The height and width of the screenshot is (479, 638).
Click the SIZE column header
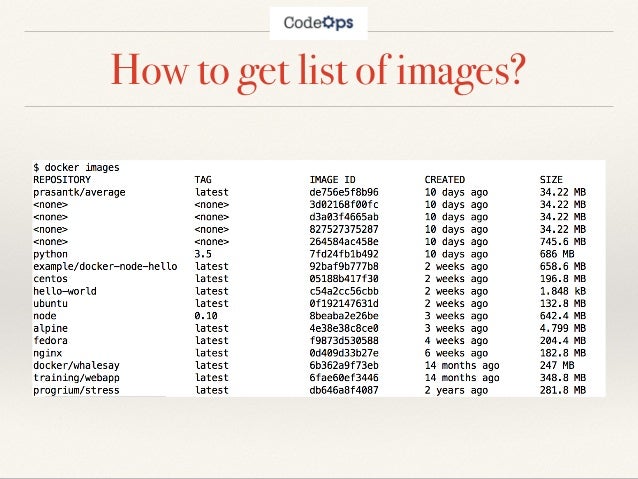[551, 179]
